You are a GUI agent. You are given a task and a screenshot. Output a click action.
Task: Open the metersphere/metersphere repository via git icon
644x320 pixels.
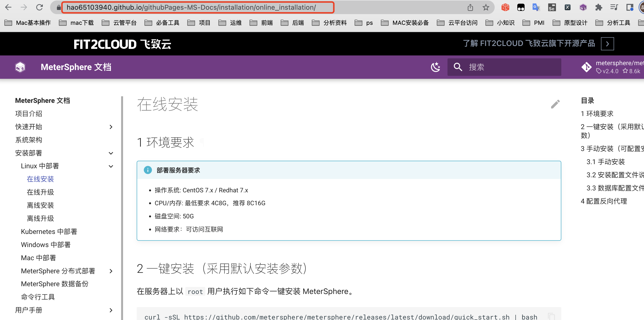[587, 67]
